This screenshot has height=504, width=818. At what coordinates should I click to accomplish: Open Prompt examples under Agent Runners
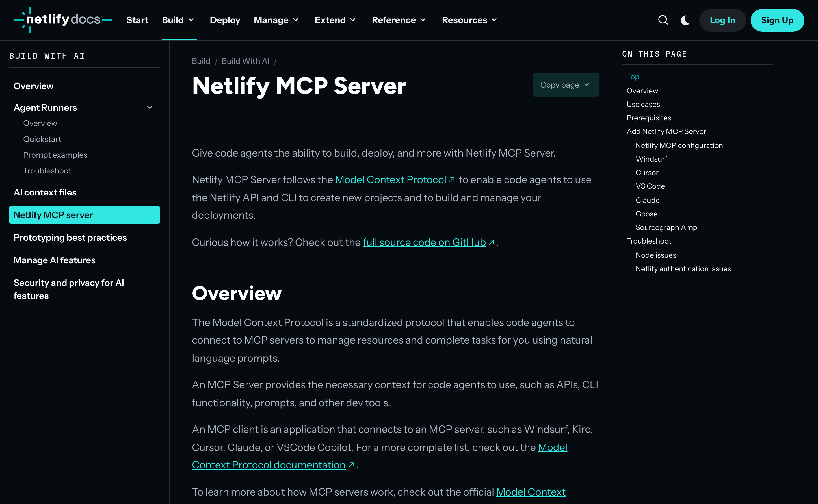point(55,155)
